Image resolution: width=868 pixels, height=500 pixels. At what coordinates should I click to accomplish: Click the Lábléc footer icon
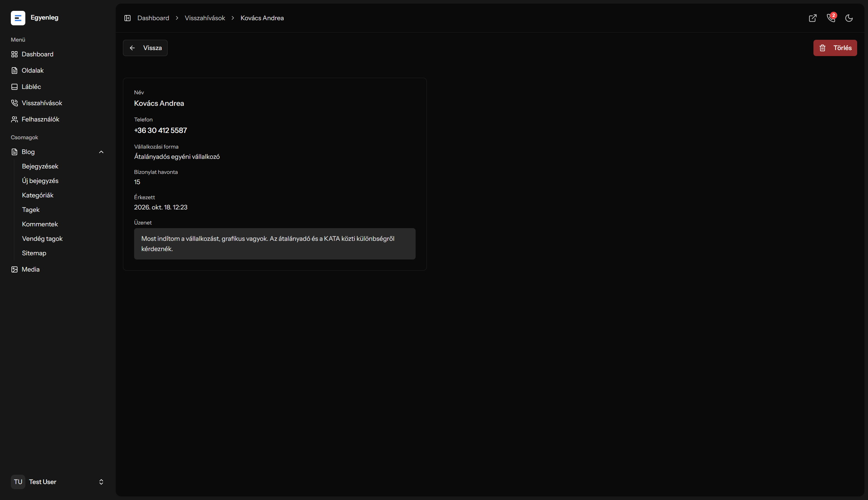(14, 86)
